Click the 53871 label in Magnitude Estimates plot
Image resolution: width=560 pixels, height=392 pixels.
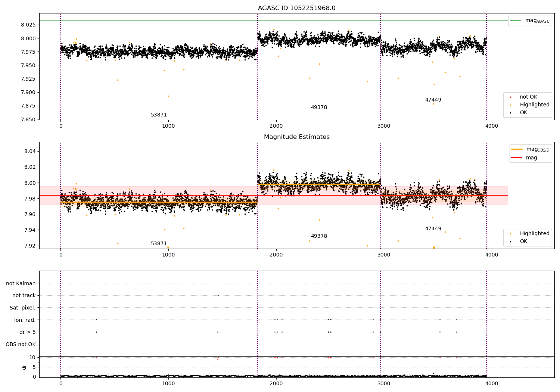[x=159, y=244]
